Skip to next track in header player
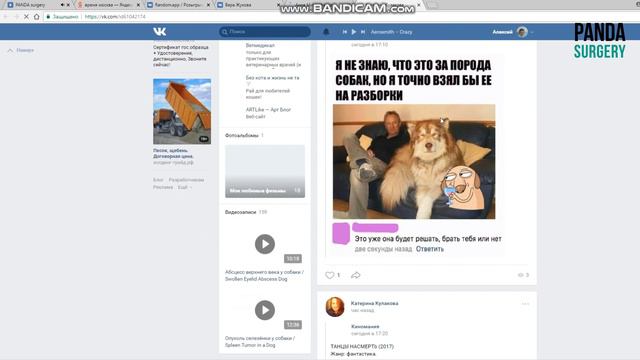Viewport: 640px width, 360px height. [363, 32]
